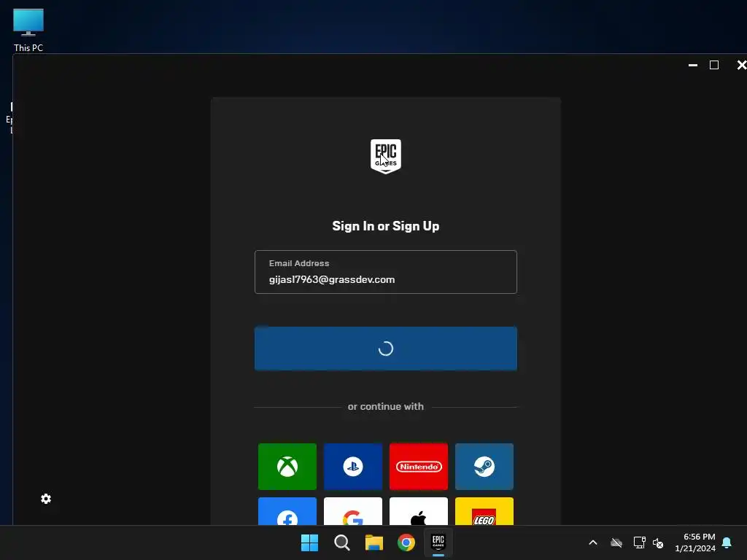Click the blue loading continue button

click(386, 349)
